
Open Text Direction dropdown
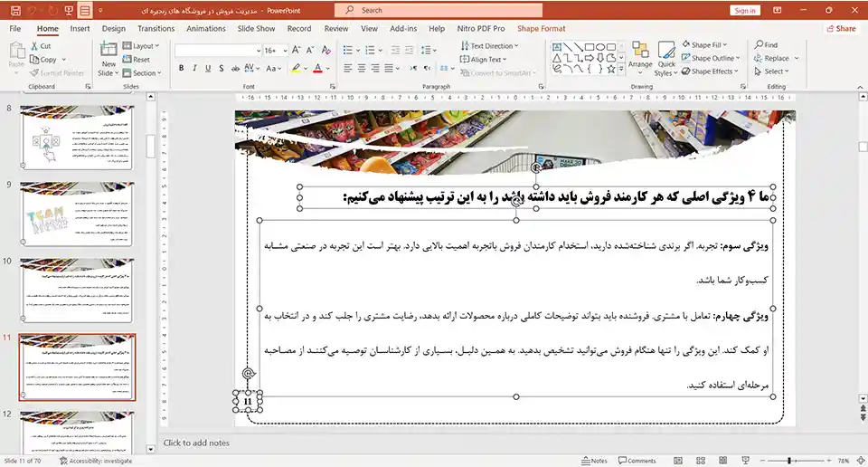(x=489, y=46)
